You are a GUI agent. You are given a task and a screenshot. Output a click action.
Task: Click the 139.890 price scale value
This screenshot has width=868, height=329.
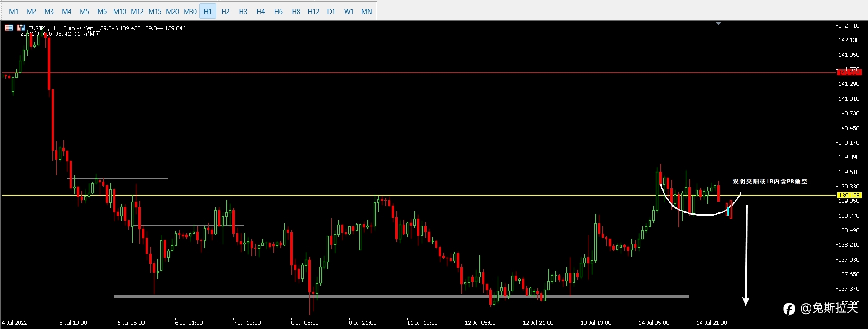[849, 157]
